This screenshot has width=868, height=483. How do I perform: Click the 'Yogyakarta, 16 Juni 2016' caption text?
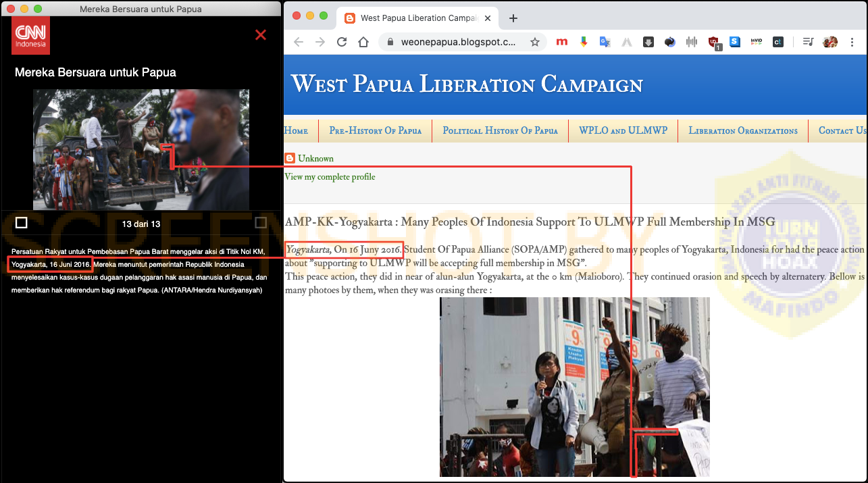tap(51, 264)
